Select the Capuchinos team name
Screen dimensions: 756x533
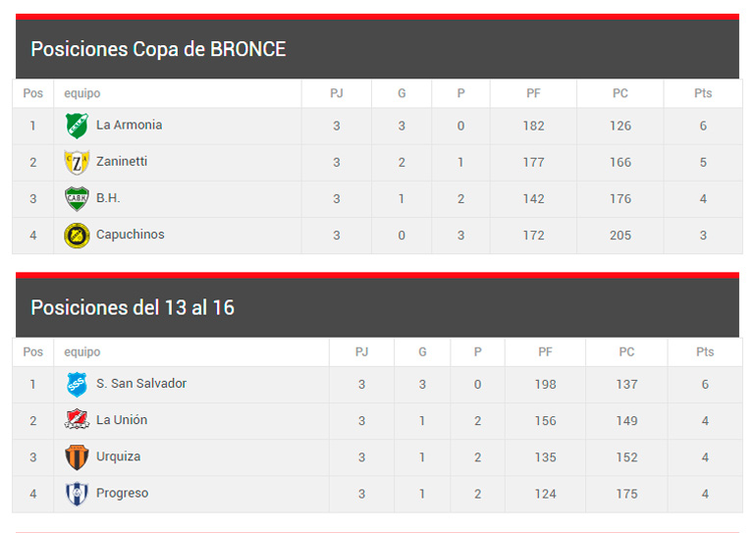click(130, 236)
